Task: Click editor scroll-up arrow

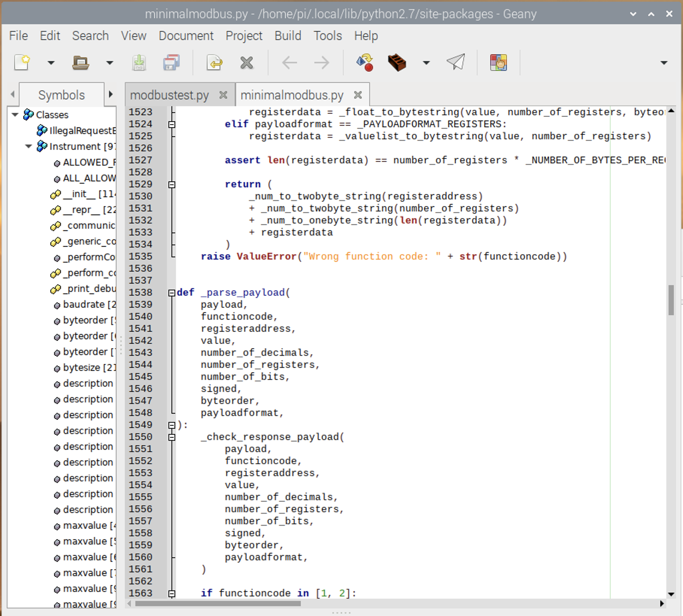Action: point(671,111)
